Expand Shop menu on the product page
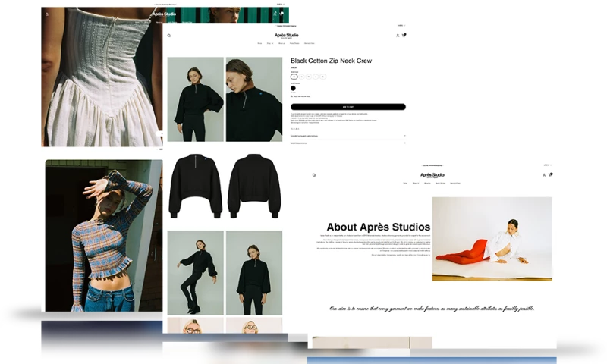This screenshot has height=364, width=607. (x=270, y=43)
